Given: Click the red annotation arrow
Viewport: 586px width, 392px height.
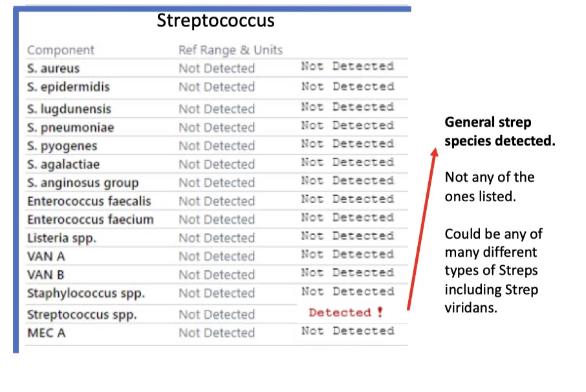Looking at the screenshot, I should point(422,229).
